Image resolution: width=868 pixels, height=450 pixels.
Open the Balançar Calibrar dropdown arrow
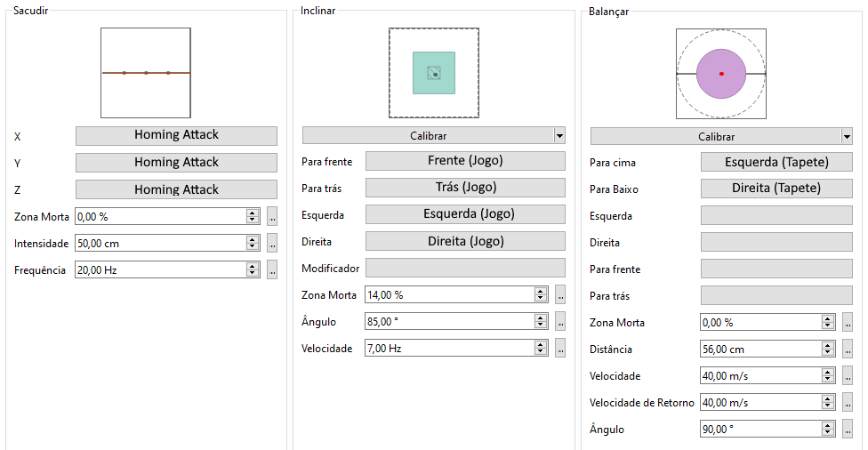(x=847, y=137)
